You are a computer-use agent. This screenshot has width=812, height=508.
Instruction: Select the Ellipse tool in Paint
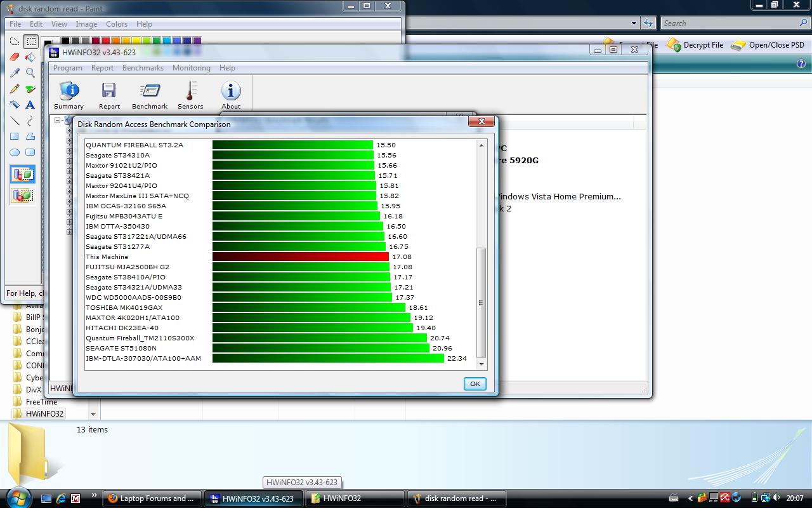click(x=15, y=152)
